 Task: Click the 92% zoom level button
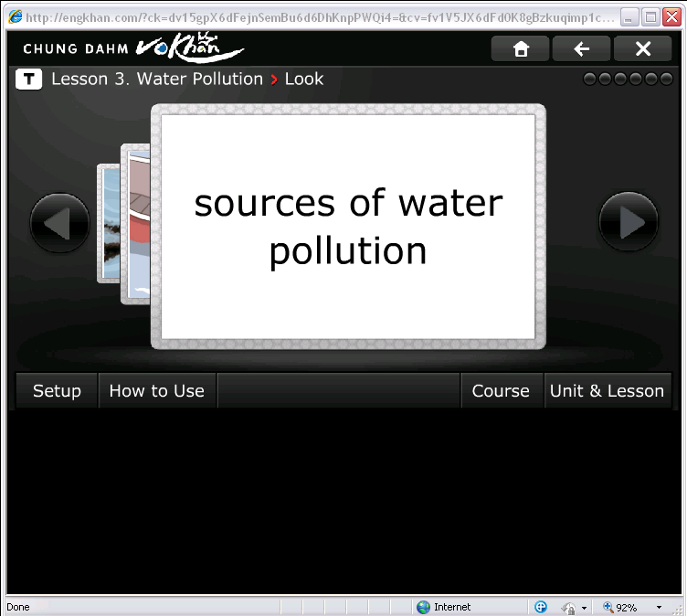coord(620,607)
